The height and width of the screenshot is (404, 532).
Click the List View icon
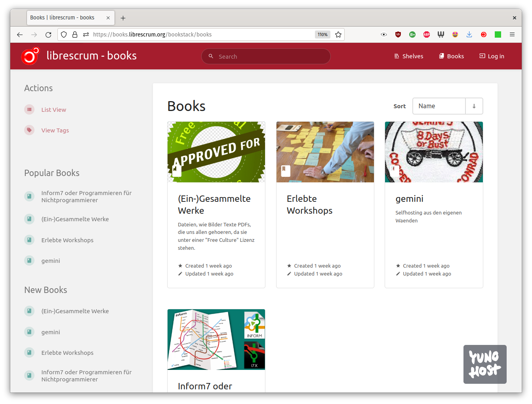pyautogui.click(x=29, y=109)
